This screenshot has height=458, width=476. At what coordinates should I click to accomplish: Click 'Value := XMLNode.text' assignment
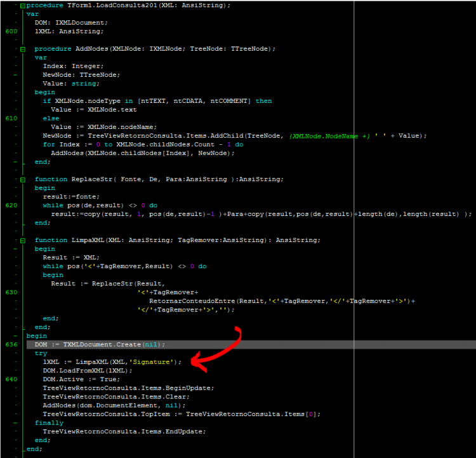(x=94, y=110)
